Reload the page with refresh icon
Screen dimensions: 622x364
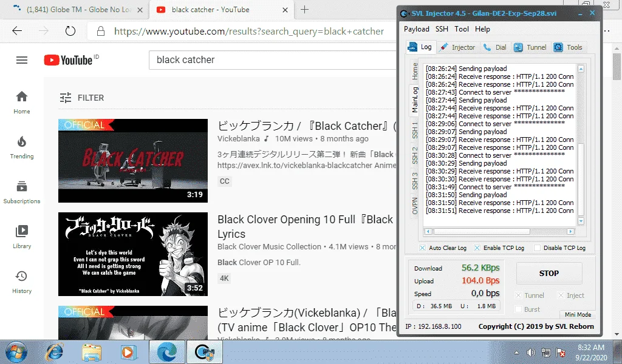click(x=70, y=31)
